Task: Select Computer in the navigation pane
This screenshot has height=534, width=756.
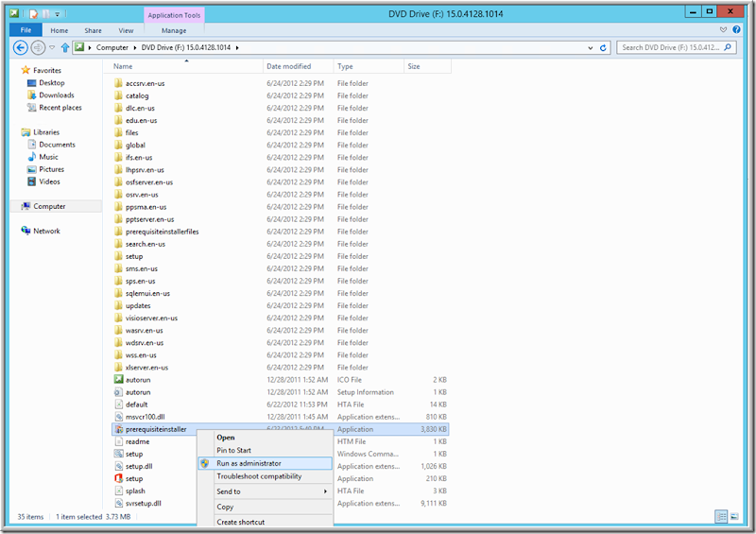Action: click(49, 206)
